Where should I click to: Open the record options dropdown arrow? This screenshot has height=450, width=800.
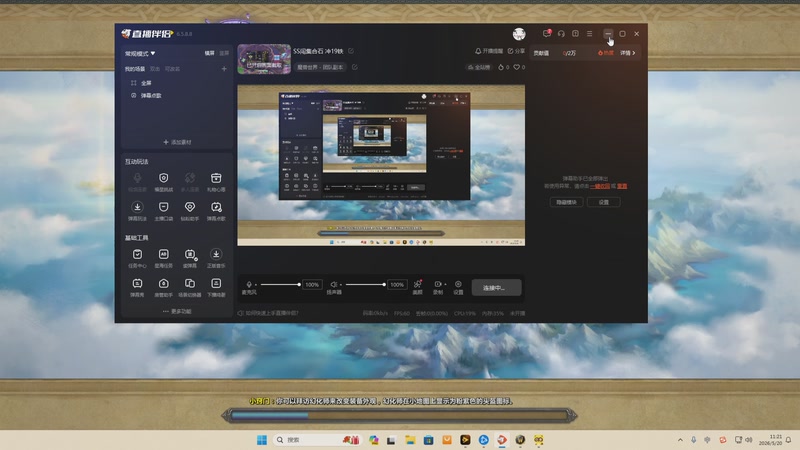445,284
